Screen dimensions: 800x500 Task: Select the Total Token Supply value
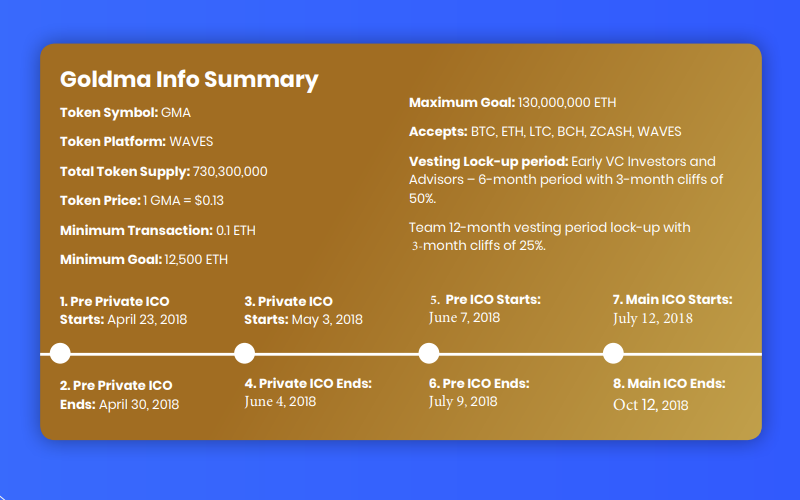[x=163, y=171]
